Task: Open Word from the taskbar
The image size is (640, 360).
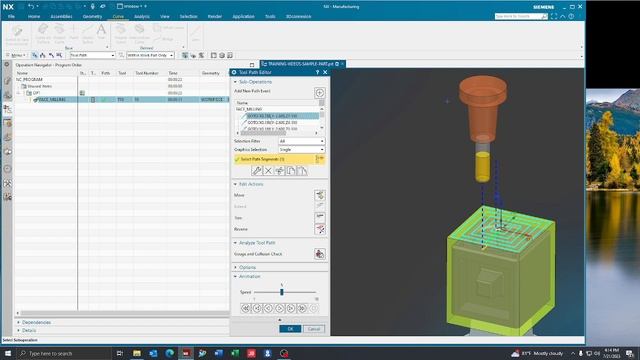Action: click(x=219, y=353)
